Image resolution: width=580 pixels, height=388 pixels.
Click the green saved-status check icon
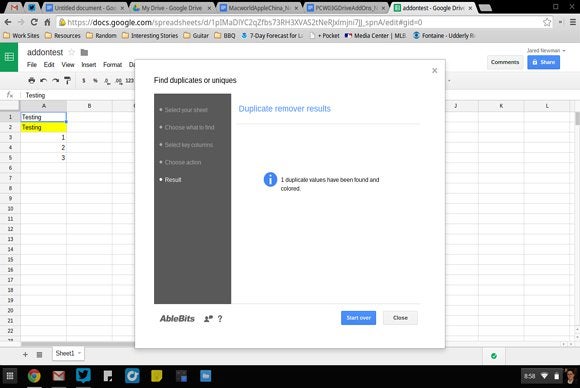[493, 356]
